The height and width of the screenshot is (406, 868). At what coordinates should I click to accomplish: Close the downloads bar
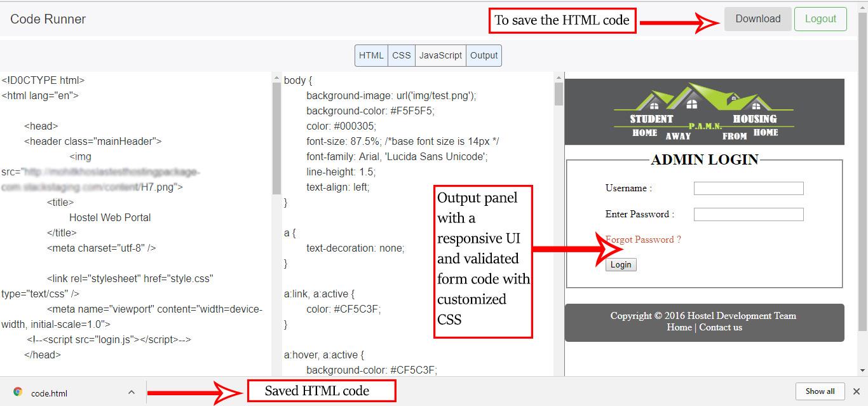pyautogui.click(x=856, y=391)
